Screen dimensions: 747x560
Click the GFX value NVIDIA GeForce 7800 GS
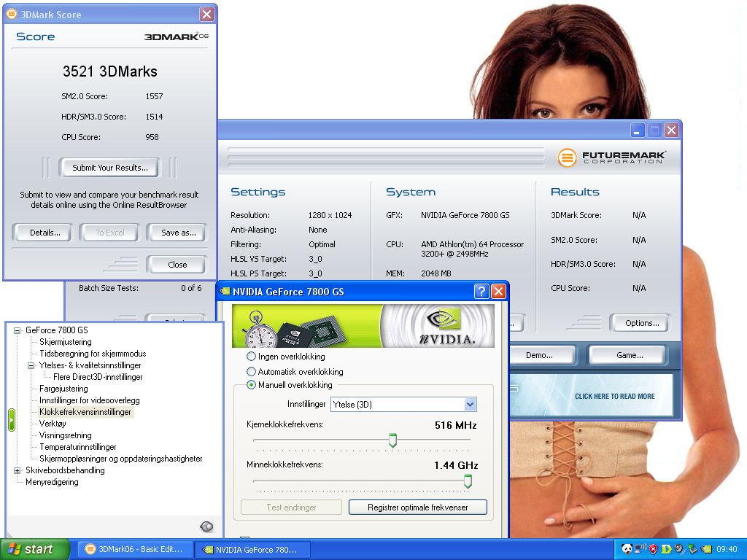click(x=465, y=215)
